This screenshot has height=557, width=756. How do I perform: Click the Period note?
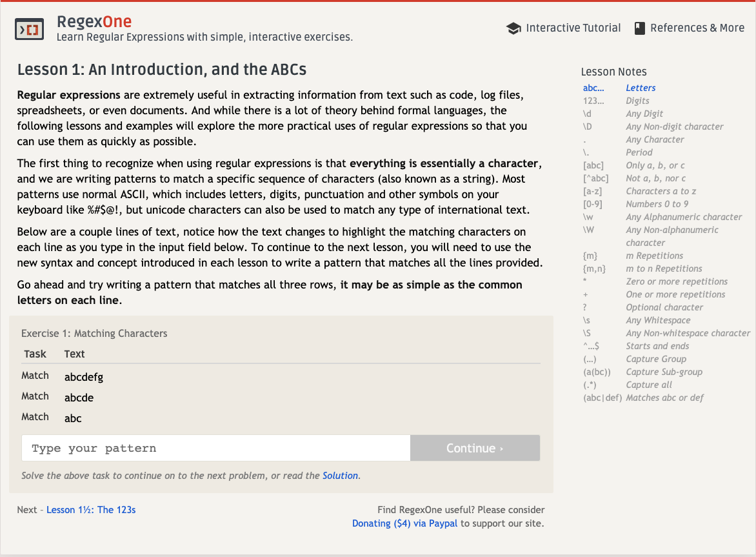pyautogui.click(x=639, y=152)
